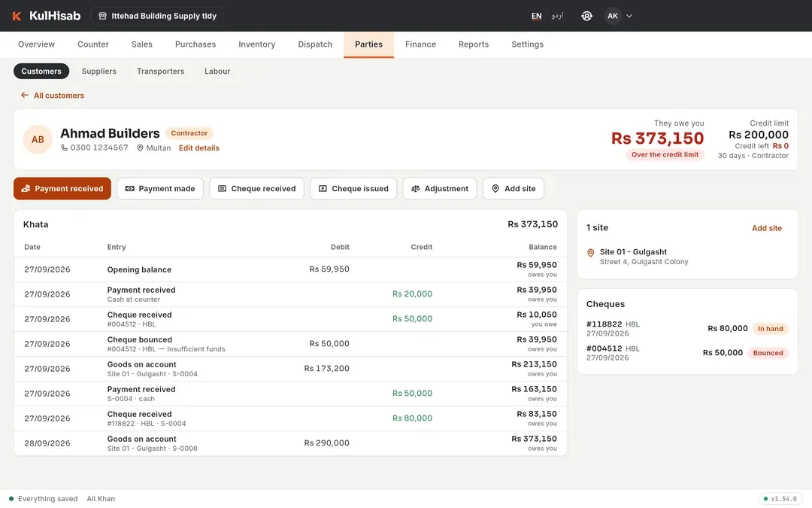This screenshot has width=812, height=508.
Task: Click the Contractor tag beside Ahmad Builders
Action: 189,133
